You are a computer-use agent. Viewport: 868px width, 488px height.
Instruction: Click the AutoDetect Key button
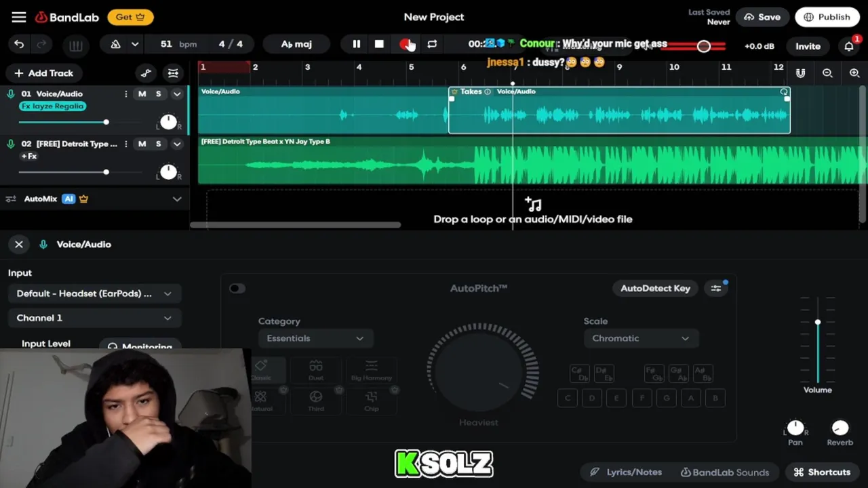[x=655, y=288]
